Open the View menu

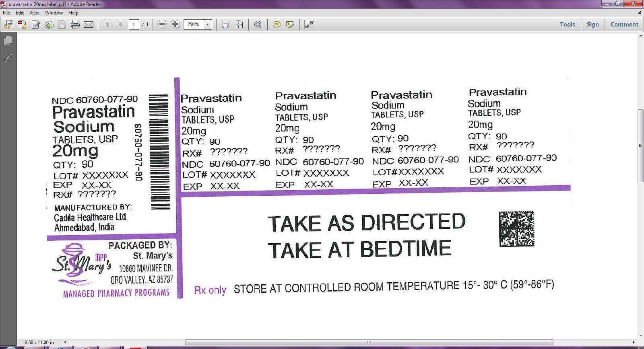(34, 13)
